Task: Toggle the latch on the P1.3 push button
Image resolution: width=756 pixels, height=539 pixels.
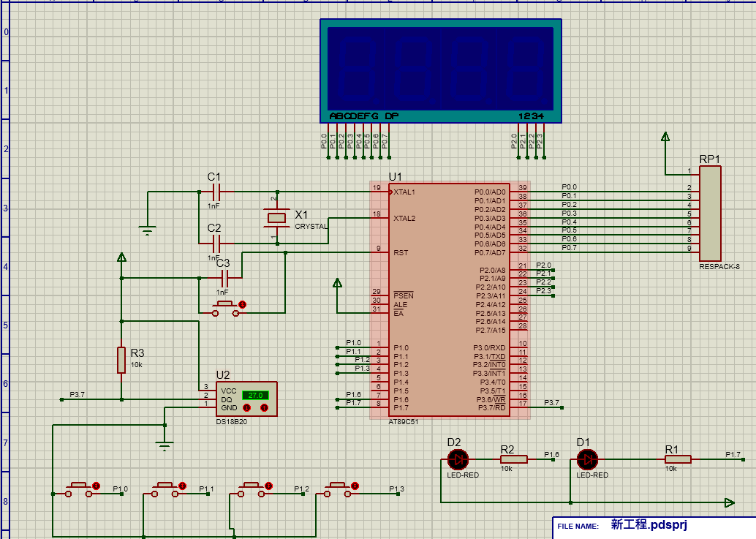Action: pos(355,486)
